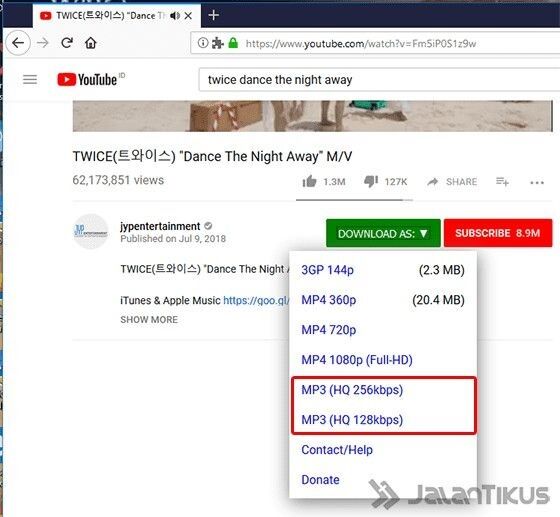560x517 pixels.
Task: Subscribe to the channel
Action: coord(498,233)
